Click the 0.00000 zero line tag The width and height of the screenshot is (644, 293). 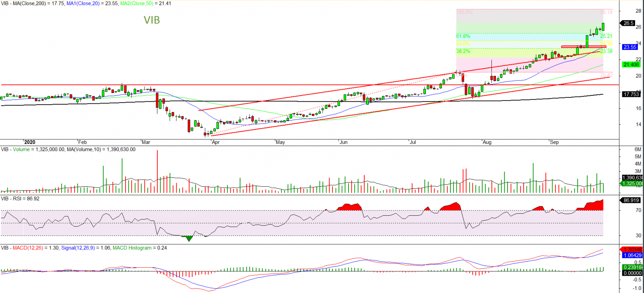[632, 273]
